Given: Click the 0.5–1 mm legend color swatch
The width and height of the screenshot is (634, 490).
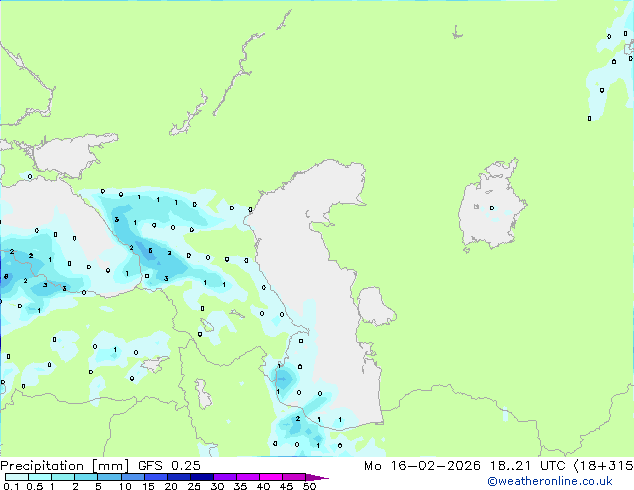Looking at the screenshot, I should (x=40, y=477).
